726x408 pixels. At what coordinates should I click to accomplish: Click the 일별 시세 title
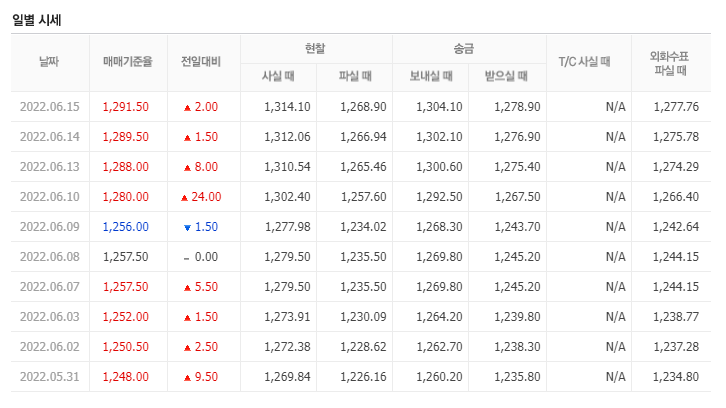[x=39, y=17]
